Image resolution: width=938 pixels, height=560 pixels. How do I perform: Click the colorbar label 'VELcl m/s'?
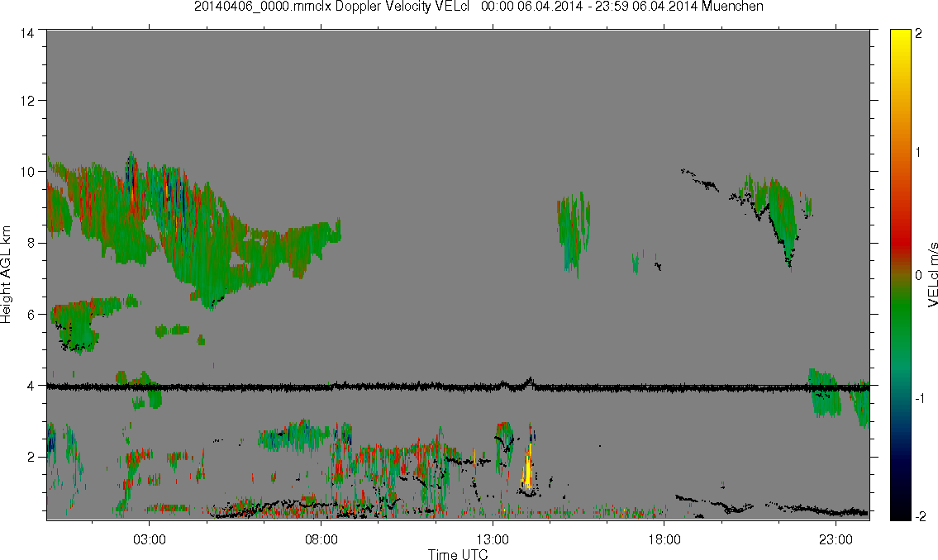pos(932,275)
